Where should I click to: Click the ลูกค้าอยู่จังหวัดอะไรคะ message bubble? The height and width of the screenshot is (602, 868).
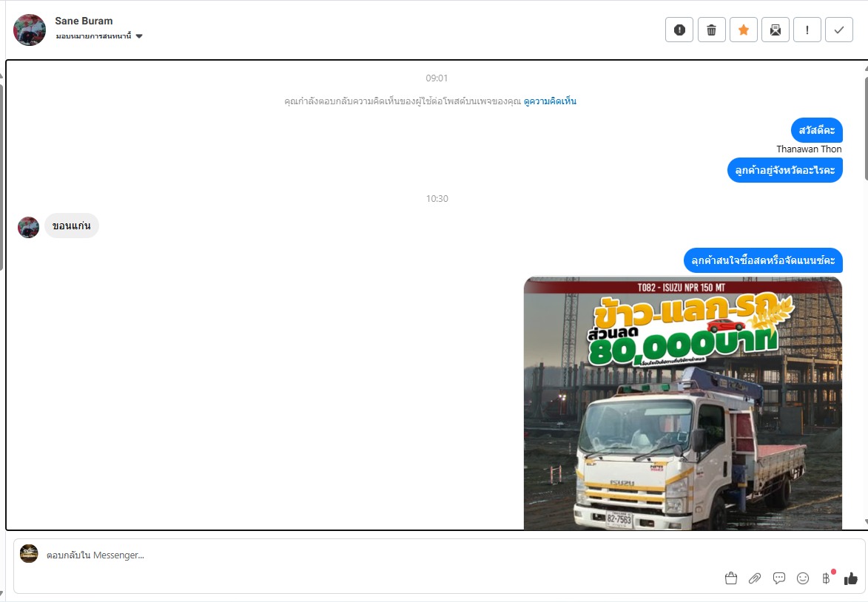pos(785,170)
